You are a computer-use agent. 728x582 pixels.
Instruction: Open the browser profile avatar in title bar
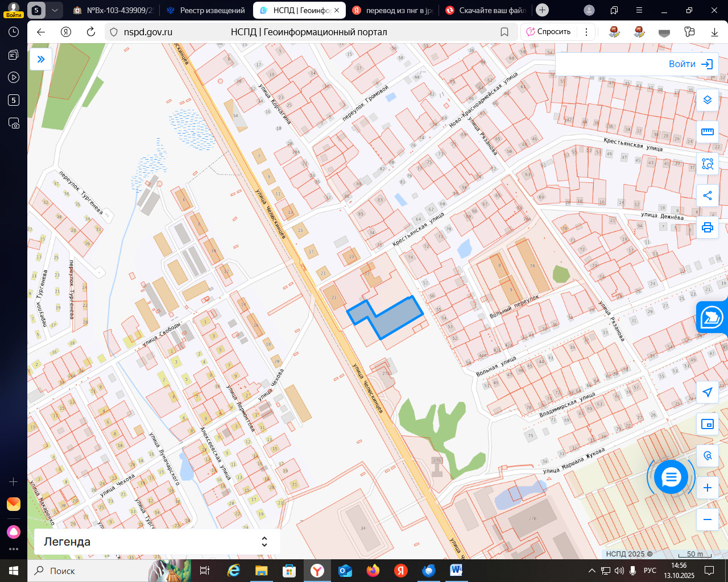click(x=590, y=10)
